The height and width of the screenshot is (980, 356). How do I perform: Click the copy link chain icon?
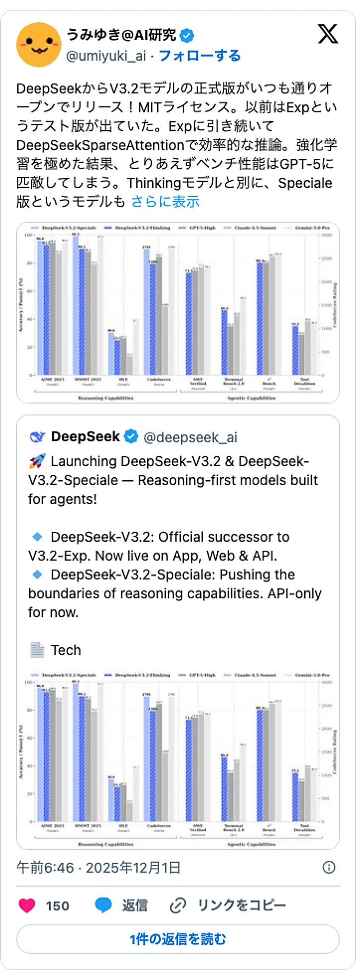click(x=177, y=905)
